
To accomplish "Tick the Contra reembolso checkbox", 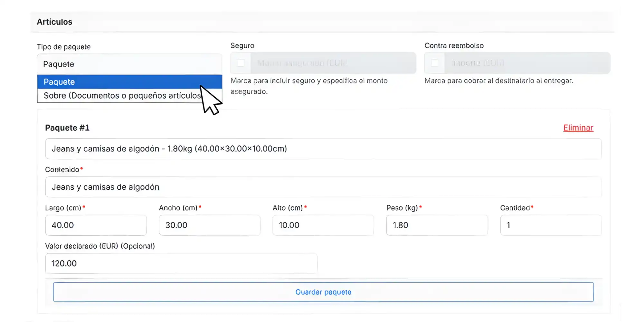I will pos(435,63).
